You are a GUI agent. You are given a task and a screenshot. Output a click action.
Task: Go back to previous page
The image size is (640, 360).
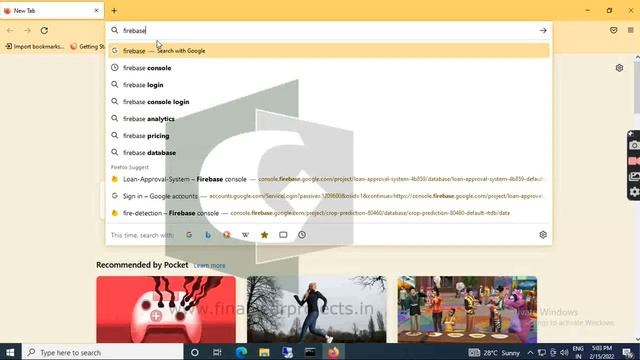pos(10,30)
